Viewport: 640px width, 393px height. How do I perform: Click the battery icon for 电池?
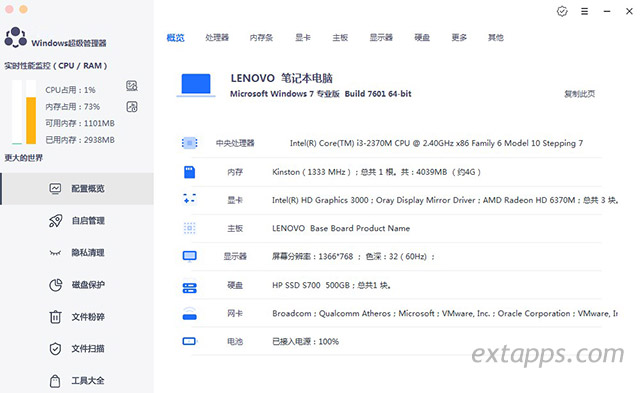click(189, 341)
